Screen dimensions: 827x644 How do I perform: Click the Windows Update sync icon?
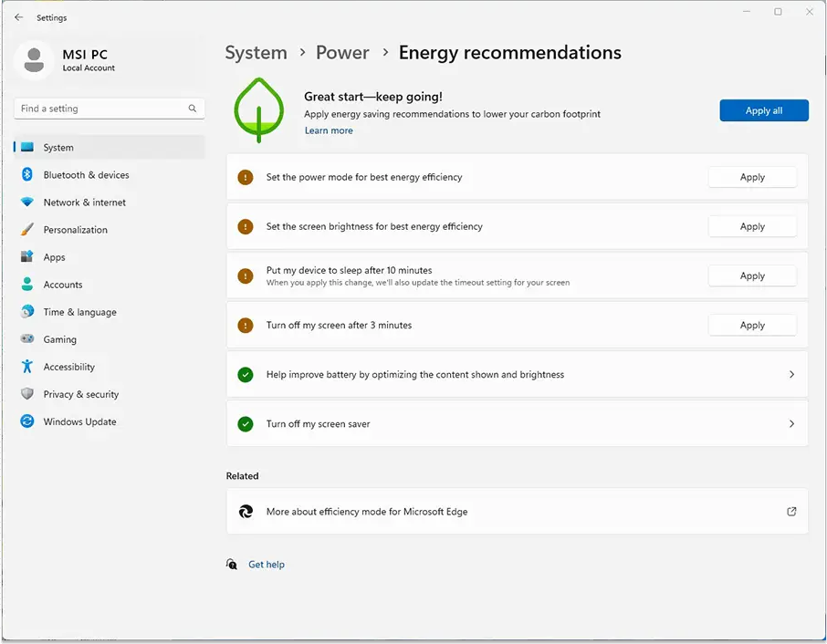point(27,421)
